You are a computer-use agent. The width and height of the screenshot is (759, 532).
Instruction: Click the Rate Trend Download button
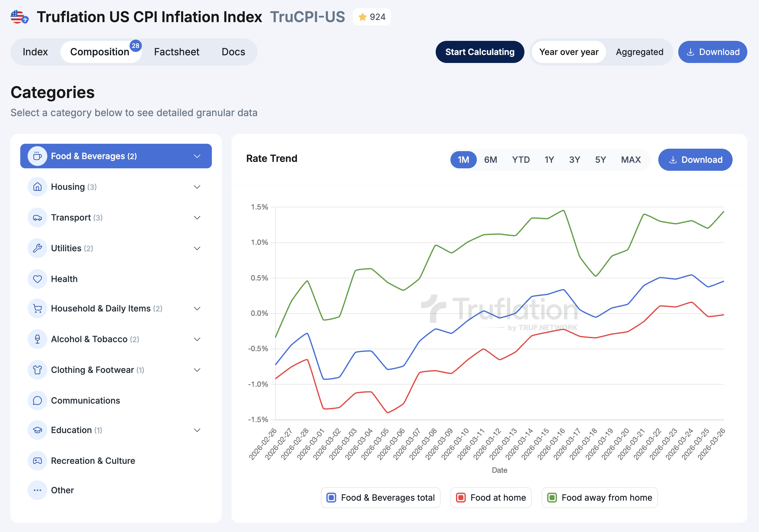point(695,160)
